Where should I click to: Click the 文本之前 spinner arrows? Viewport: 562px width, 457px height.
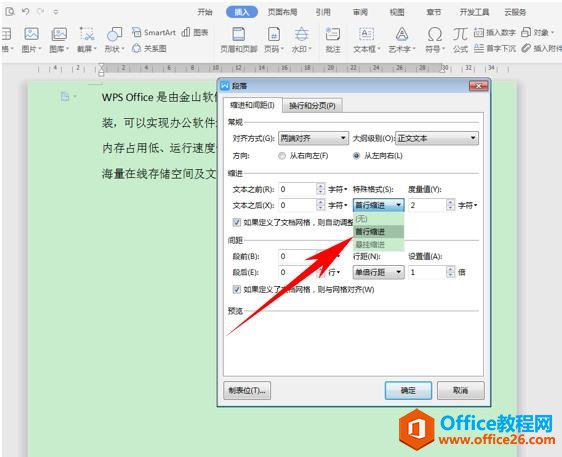[x=321, y=189]
